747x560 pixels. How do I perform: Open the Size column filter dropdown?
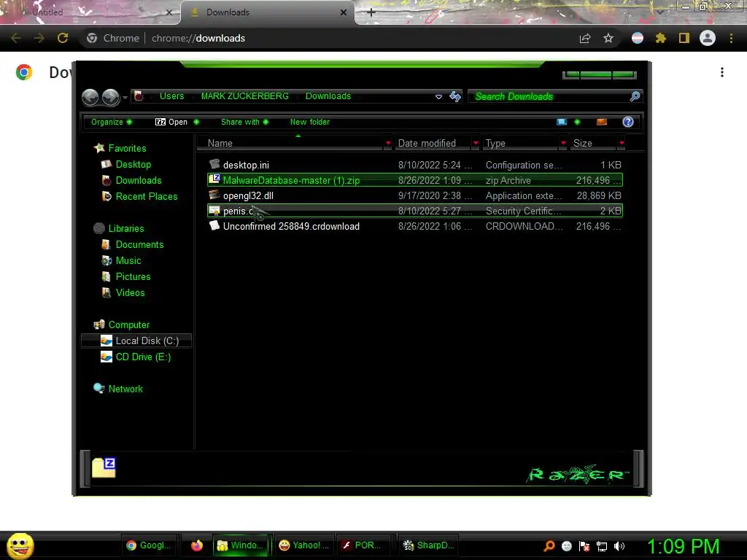(622, 144)
